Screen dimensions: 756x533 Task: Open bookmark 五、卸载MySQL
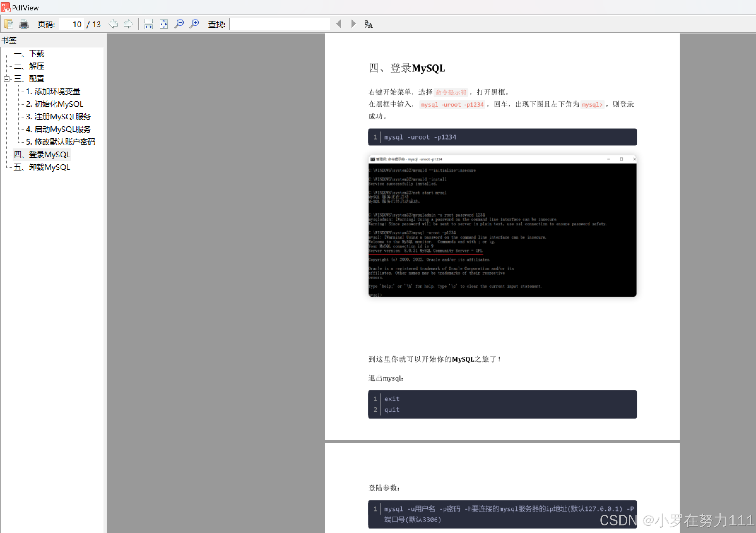[x=42, y=167]
